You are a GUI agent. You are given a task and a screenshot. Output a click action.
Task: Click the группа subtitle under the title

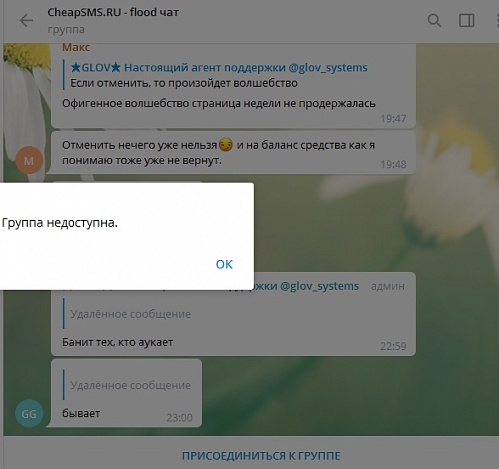point(66,30)
